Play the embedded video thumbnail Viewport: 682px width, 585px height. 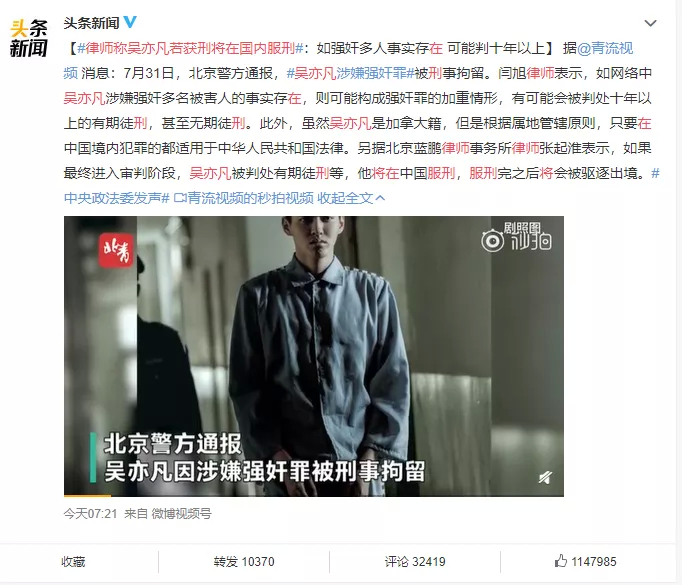(314, 356)
